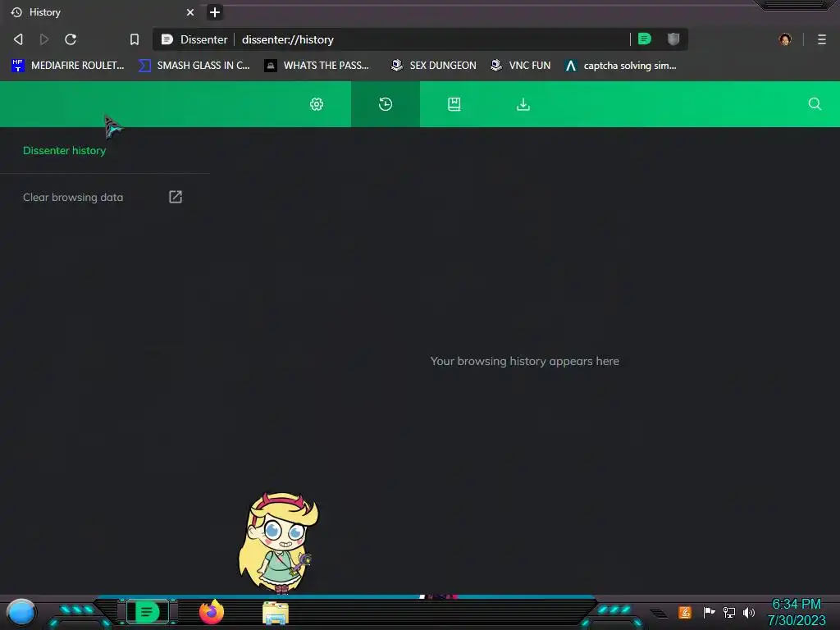Click the Star Butterfly desktop mascot
This screenshot has height=630, width=840.
click(x=278, y=543)
